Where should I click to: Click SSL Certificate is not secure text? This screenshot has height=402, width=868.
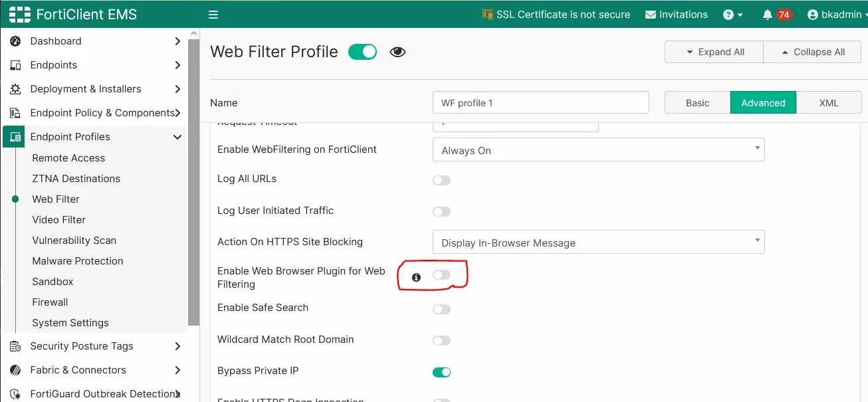(563, 15)
